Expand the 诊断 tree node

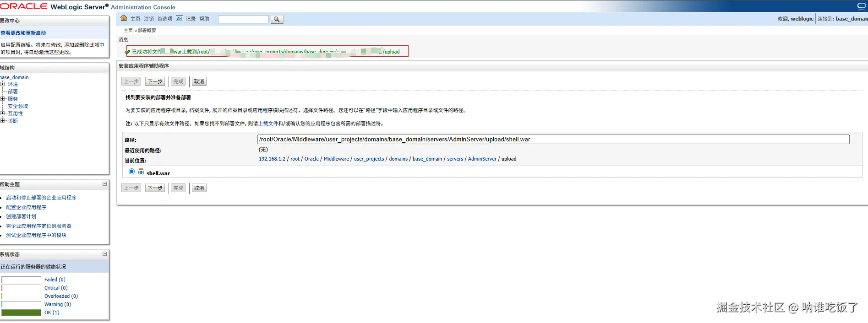(x=3, y=121)
